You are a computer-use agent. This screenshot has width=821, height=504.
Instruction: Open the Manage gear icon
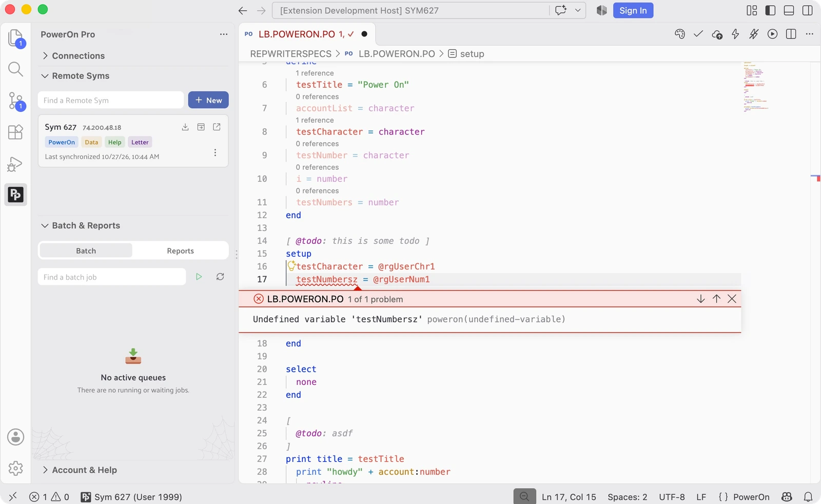click(15, 468)
